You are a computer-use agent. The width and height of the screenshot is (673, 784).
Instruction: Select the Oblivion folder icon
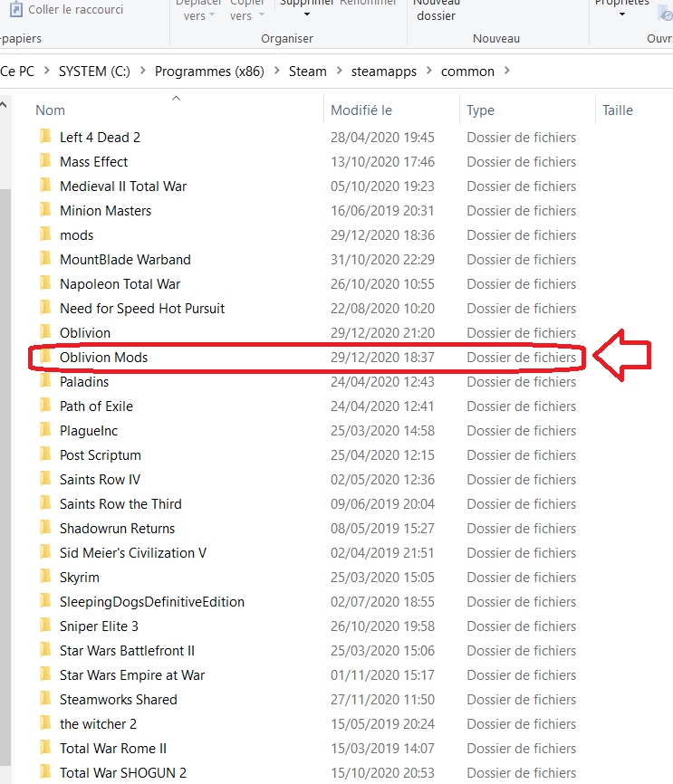(45, 332)
